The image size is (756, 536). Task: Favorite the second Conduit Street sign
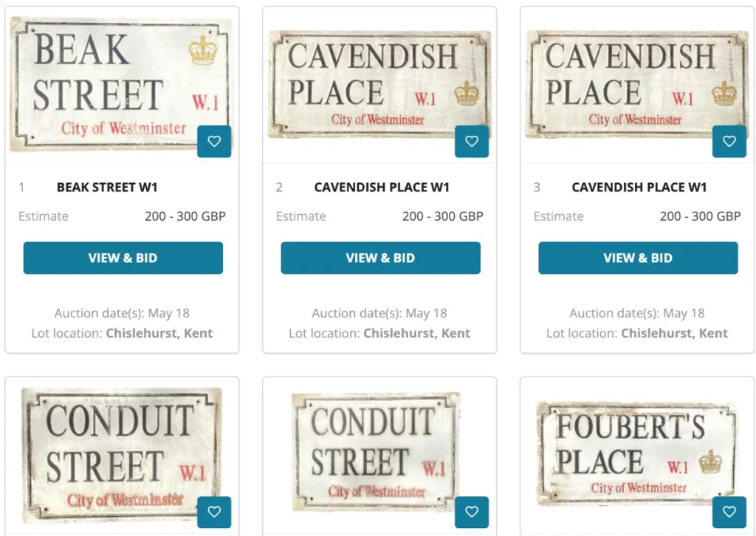pos(472,512)
